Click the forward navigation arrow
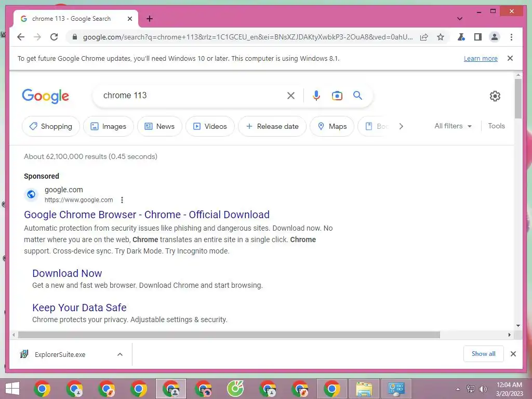This screenshot has width=532, height=399. (37, 37)
